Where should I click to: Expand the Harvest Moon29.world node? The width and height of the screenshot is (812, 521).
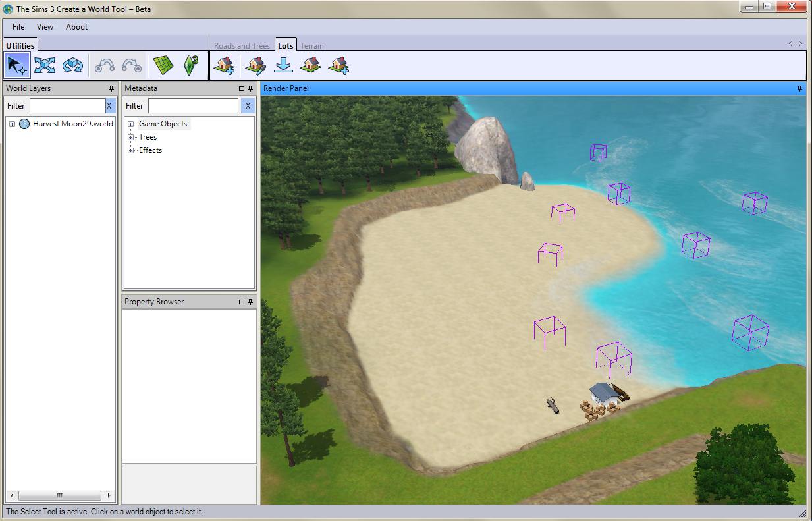[12, 124]
